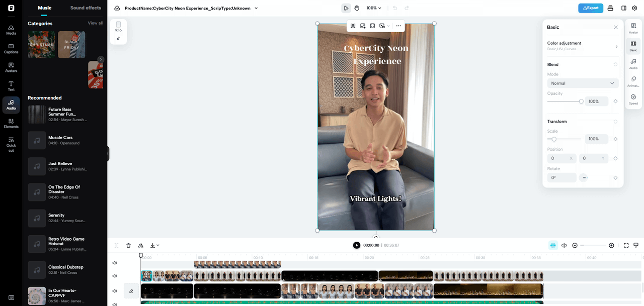Select the hand pan tool
The height and width of the screenshot is (306, 644).
point(357,8)
